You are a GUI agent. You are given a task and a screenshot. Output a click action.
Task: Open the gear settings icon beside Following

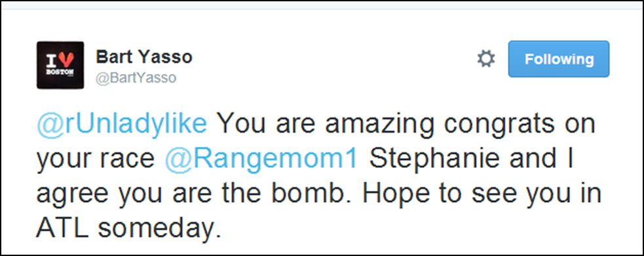click(x=486, y=59)
